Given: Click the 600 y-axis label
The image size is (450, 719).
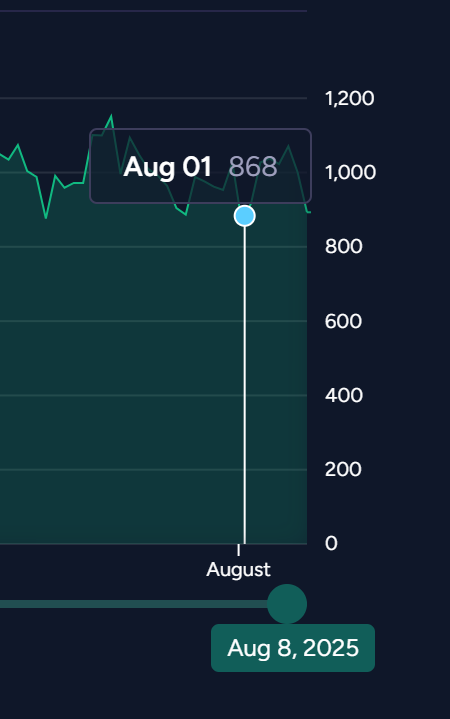Looking at the screenshot, I should point(343,321).
